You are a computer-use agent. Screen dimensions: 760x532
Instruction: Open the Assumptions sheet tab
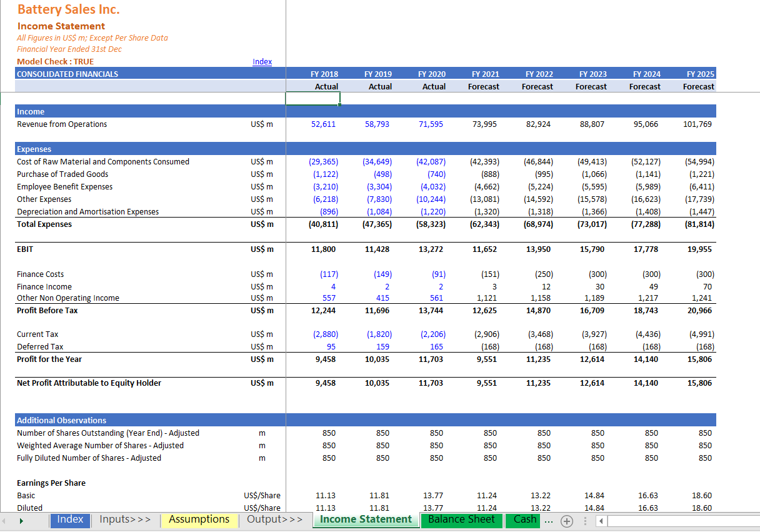[x=199, y=519]
